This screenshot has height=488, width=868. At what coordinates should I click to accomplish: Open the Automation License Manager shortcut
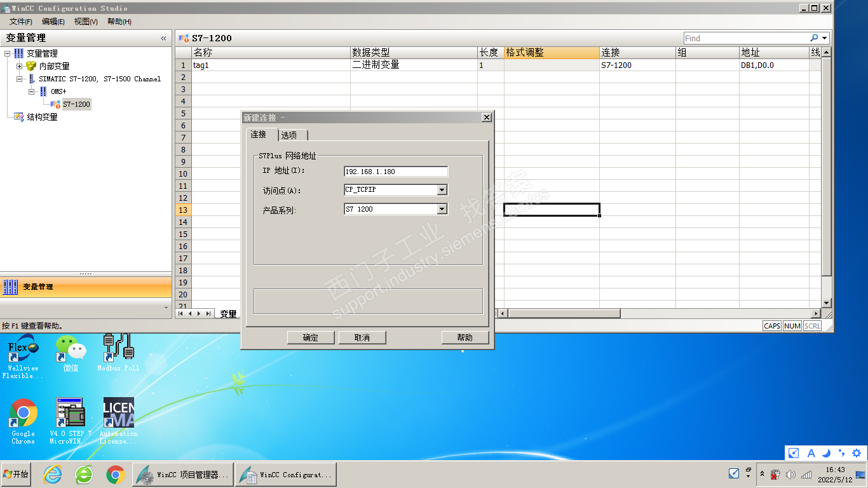[118, 421]
